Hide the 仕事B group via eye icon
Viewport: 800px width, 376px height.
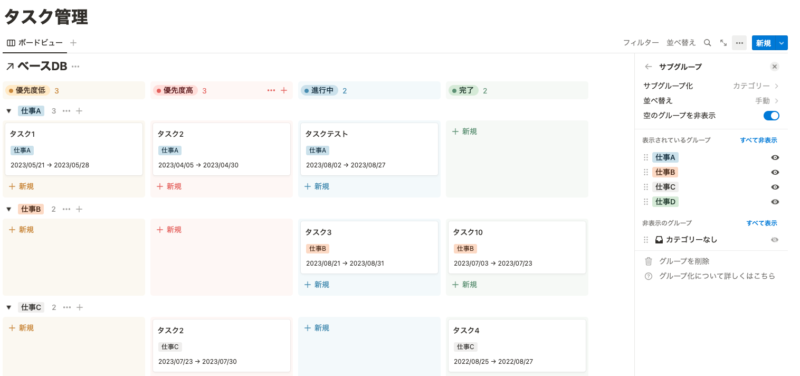[x=774, y=172]
